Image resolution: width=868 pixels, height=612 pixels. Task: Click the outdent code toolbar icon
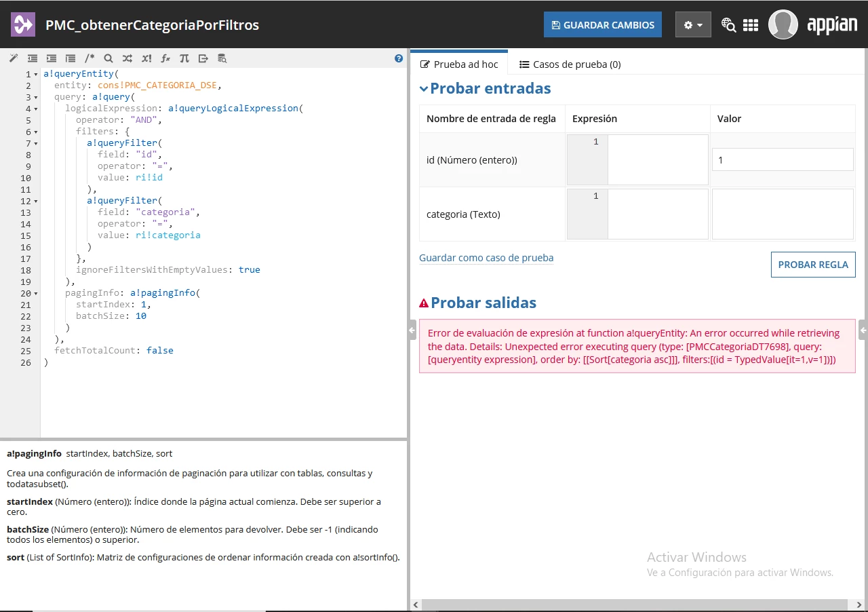[x=33, y=58]
